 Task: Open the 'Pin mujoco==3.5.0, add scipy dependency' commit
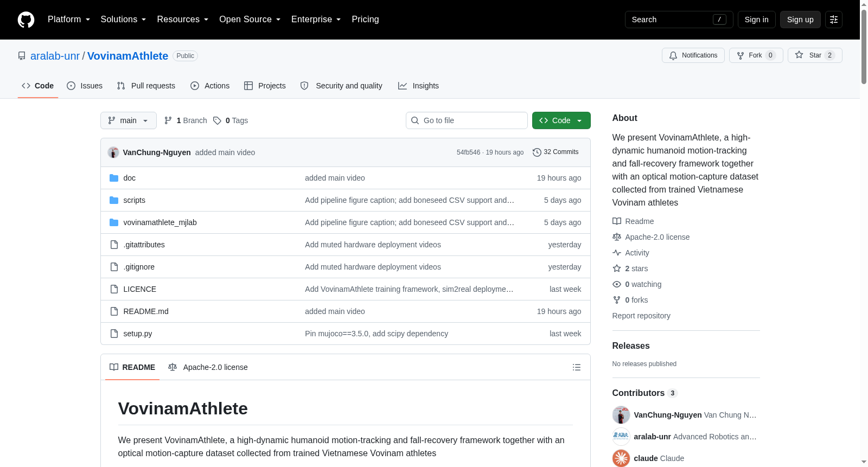(x=376, y=334)
